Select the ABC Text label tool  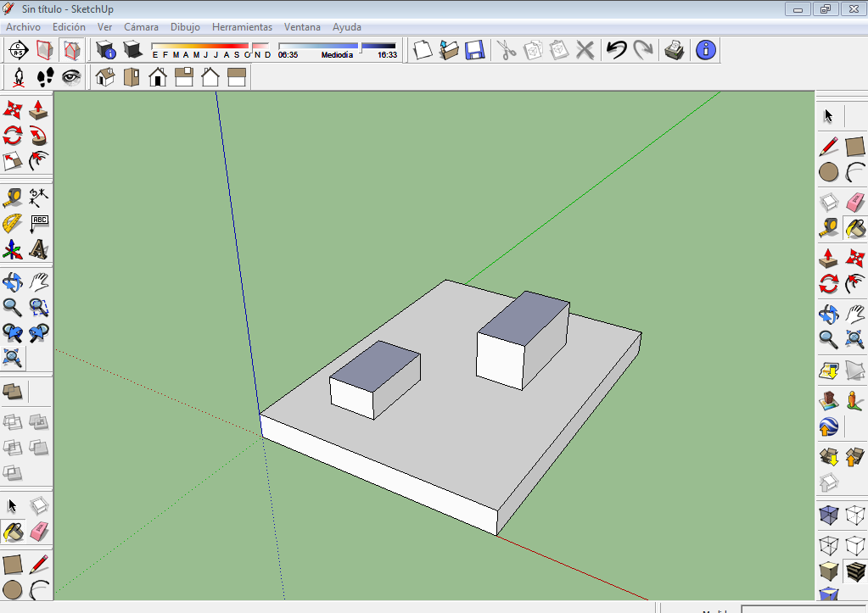[39, 224]
